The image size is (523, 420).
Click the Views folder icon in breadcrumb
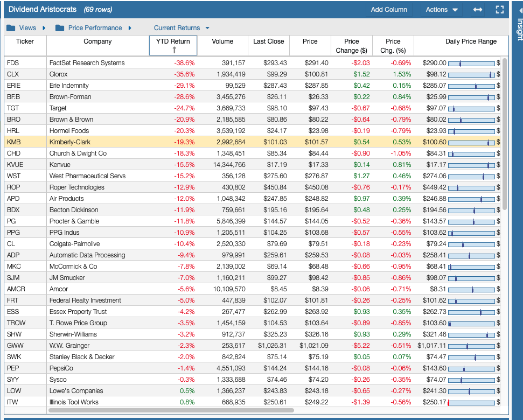click(11, 27)
